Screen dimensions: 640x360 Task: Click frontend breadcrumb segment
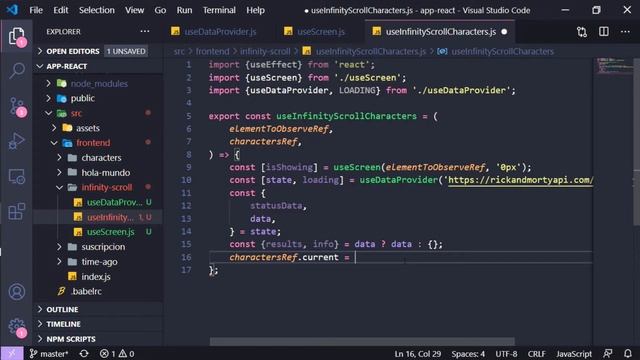pyautogui.click(x=212, y=51)
